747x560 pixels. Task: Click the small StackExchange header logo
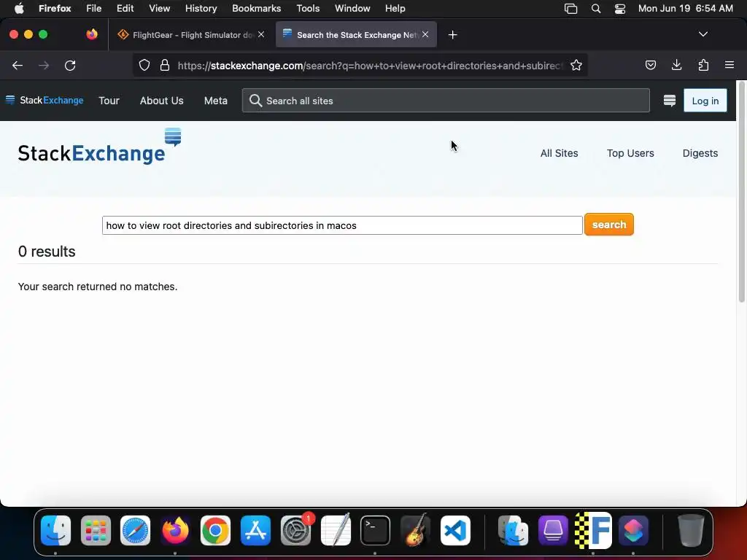[44, 100]
